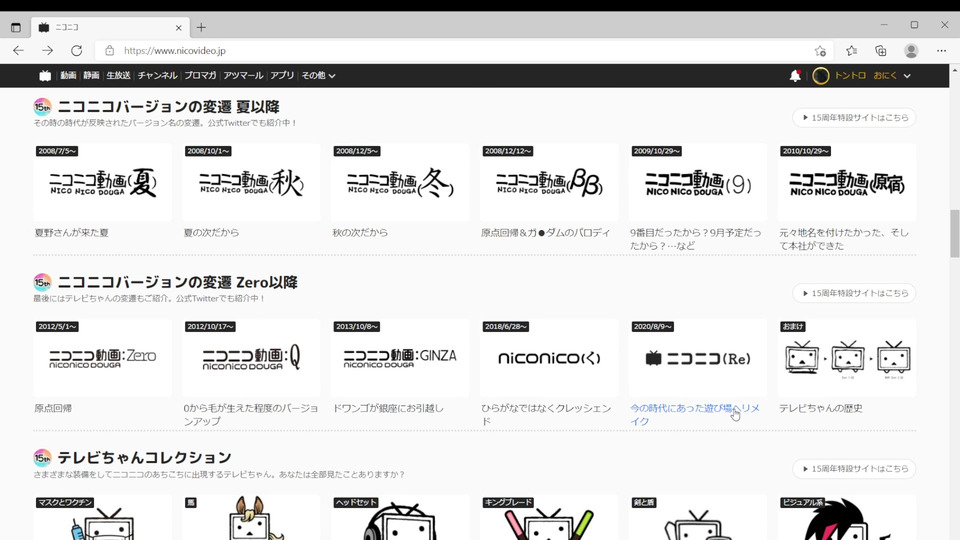Open 15周年特設サイト button in Zero以降 section

pyautogui.click(x=854, y=293)
